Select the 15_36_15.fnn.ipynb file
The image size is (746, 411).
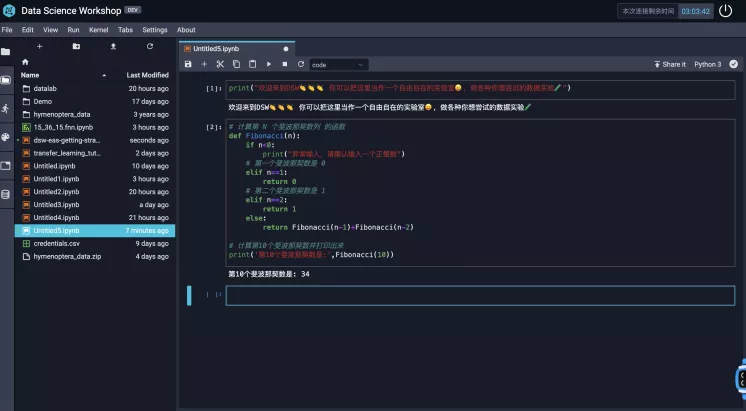click(95, 127)
